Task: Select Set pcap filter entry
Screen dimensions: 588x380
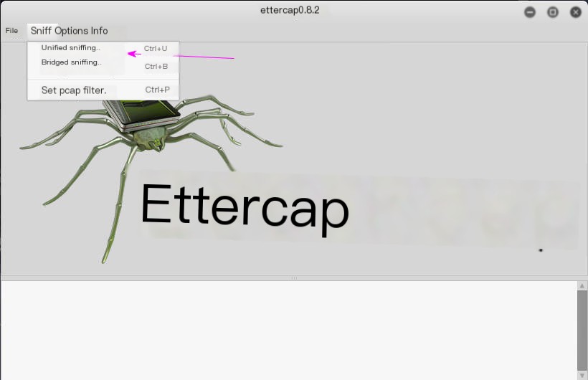Action: (103, 90)
